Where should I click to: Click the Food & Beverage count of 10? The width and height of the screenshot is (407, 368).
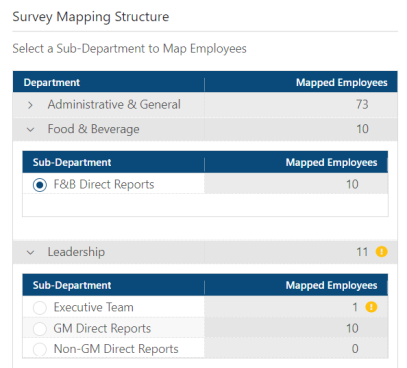[x=362, y=129]
